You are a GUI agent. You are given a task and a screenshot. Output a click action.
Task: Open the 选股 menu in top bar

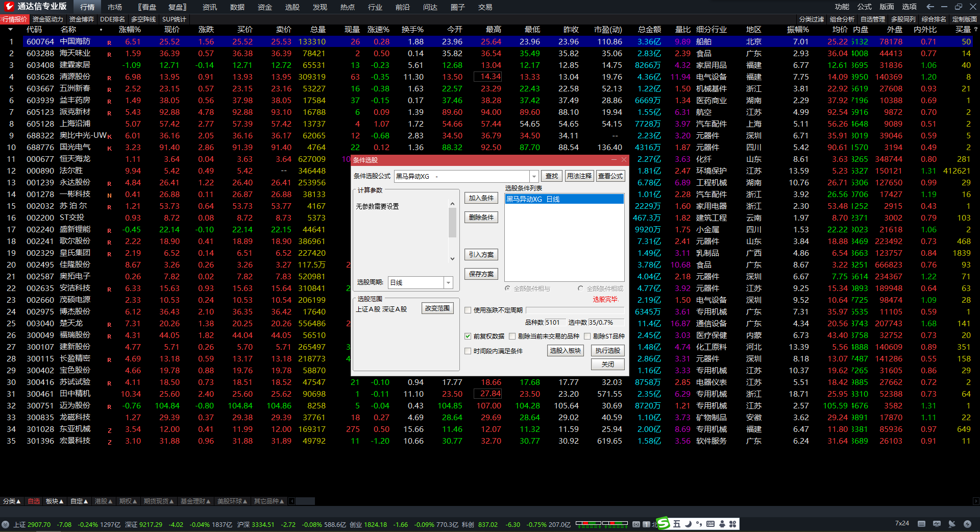coord(292,7)
